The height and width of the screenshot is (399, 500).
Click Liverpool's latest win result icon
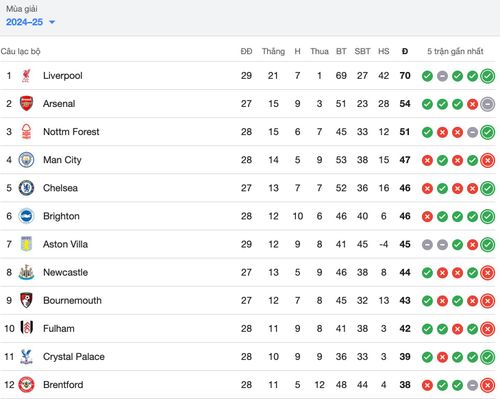click(x=487, y=76)
